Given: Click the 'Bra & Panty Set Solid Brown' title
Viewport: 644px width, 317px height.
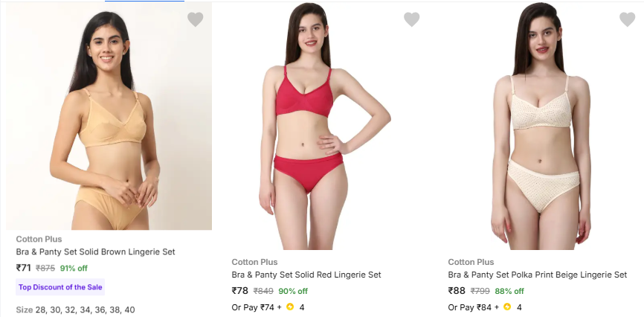Looking at the screenshot, I should click(x=95, y=252).
